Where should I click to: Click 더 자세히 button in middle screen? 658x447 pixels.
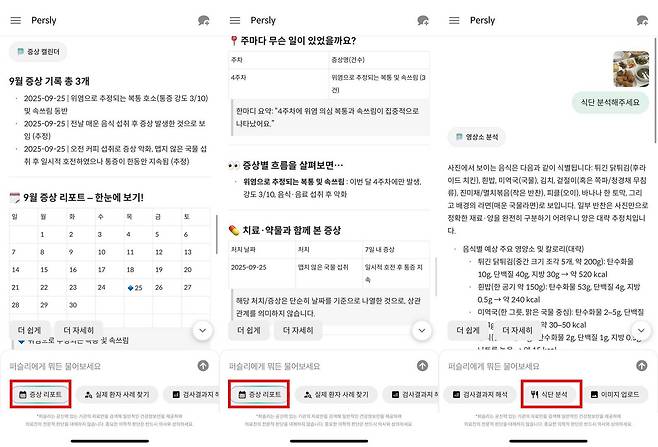[x=298, y=330]
